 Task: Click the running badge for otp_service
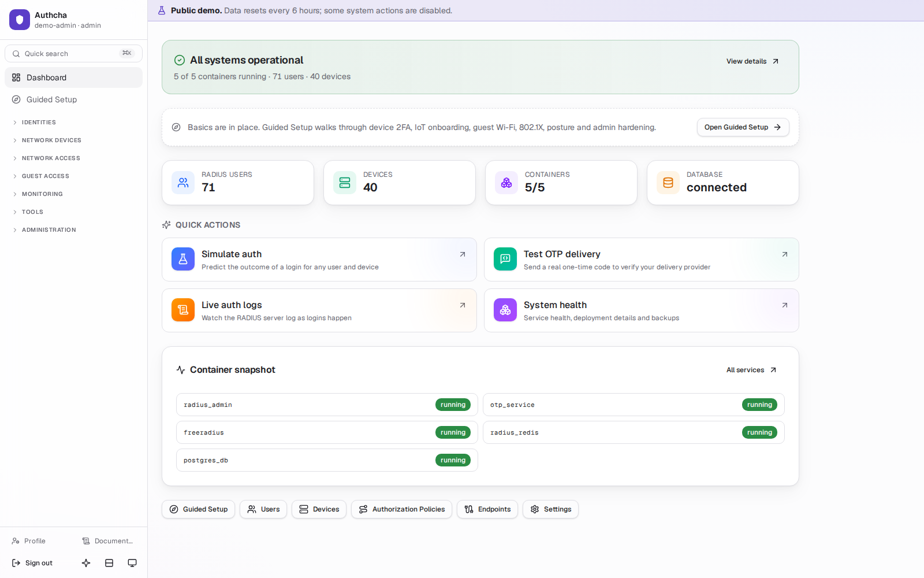coord(759,405)
